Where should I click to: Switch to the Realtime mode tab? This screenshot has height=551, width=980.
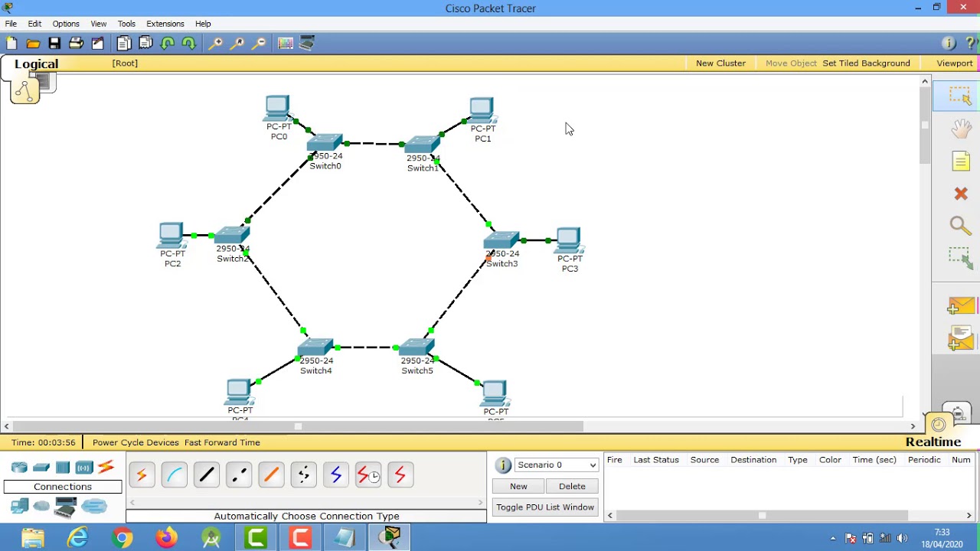(933, 442)
